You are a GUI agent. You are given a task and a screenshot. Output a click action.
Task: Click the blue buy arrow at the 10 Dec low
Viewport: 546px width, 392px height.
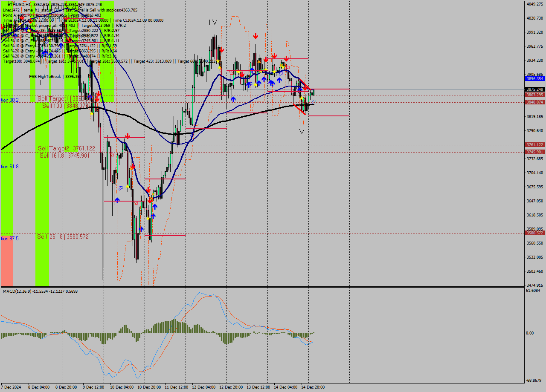click(x=141, y=229)
